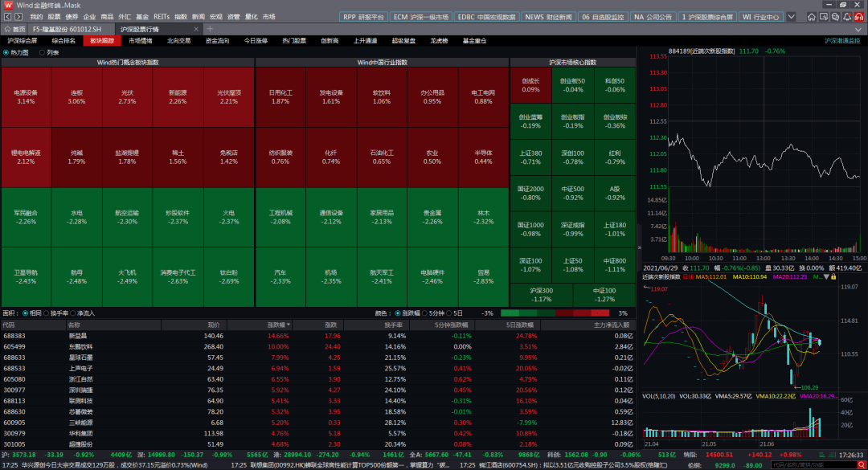
Task: Click the red search icon at bottom right
Action: 862,465
